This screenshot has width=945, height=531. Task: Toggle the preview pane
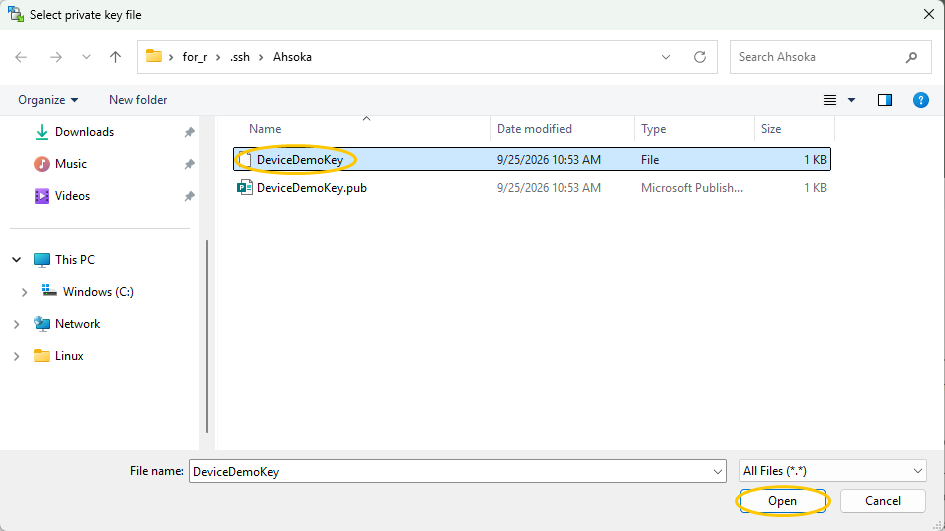(885, 100)
